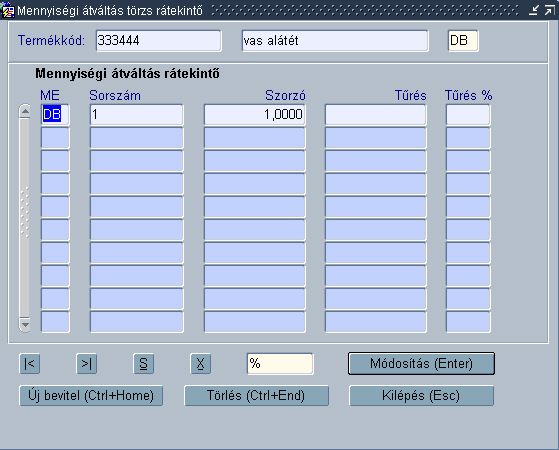Click the product name field 'vas alátét'
The height and width of the screenshot is (450, 559).
click(335, 41)
